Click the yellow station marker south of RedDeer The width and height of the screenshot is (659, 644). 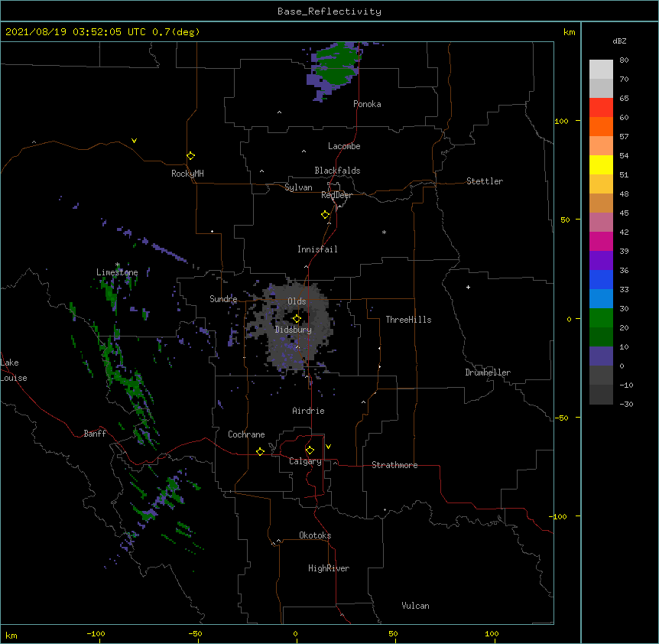point(325,215)
